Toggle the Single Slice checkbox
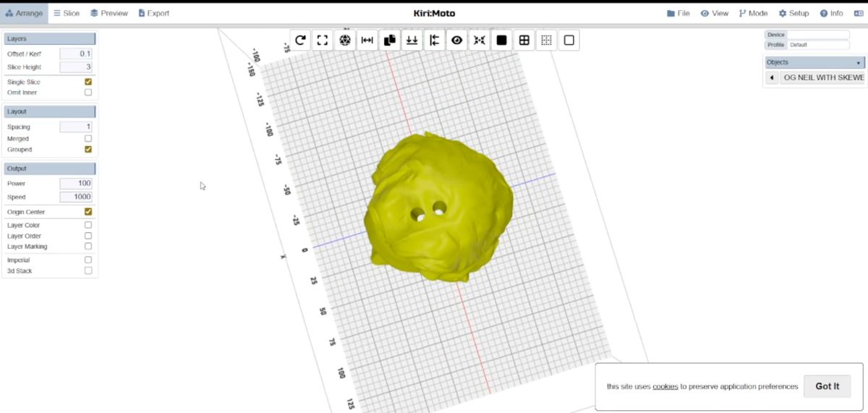This screenshot has width=868, height=413. (x=88, y=82)
